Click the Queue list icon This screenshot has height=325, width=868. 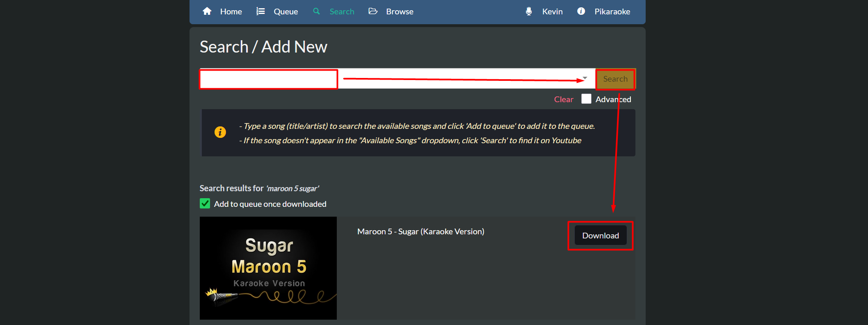pos(260,11)
